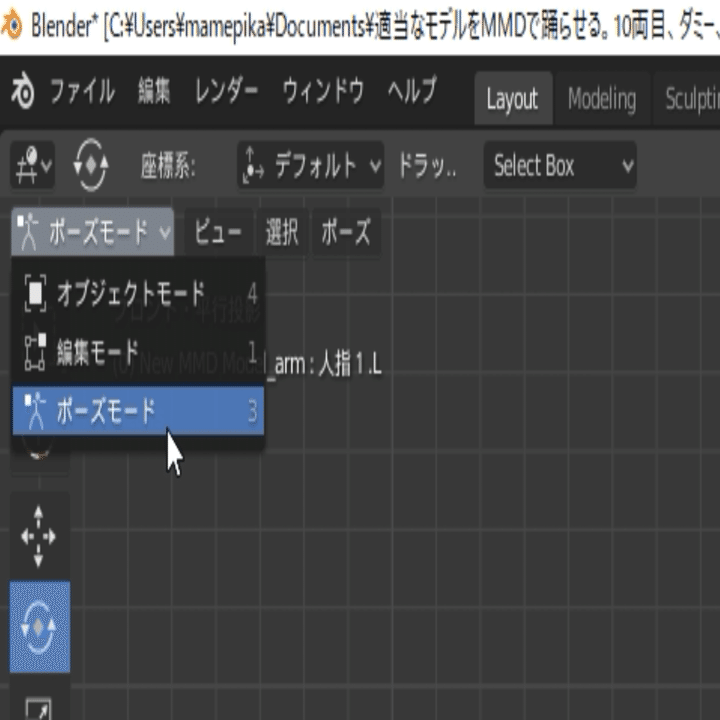Image resolution: width=720 pixels, height=720 pixels.
Task: Select the Rotate tool in left toolbar
Action: click(39, 627)
